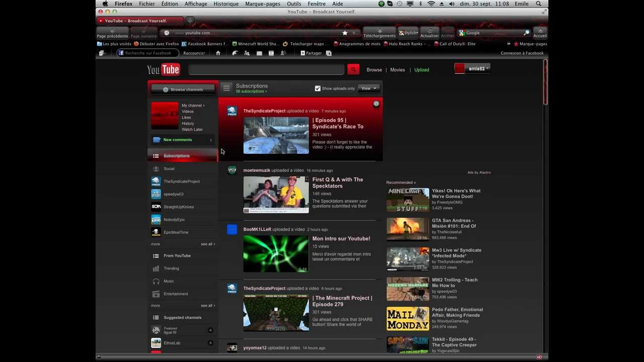
Task: Open Affichage menu
Action: [x=196, y=4]
